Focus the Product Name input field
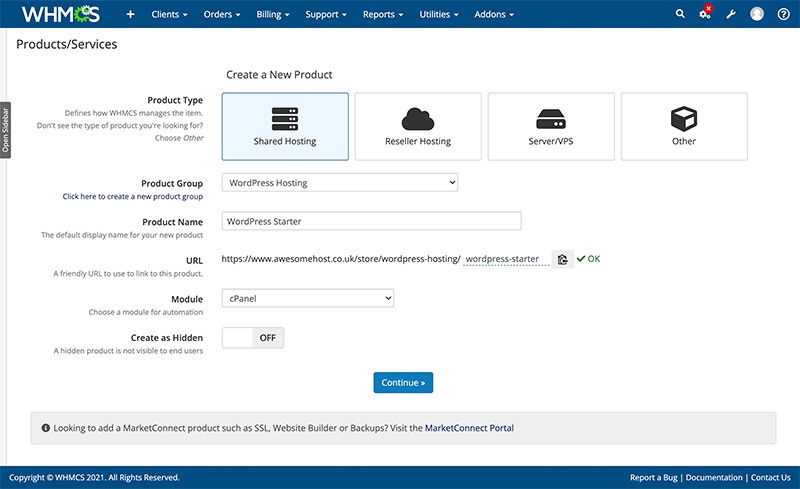 pos(371,221)
